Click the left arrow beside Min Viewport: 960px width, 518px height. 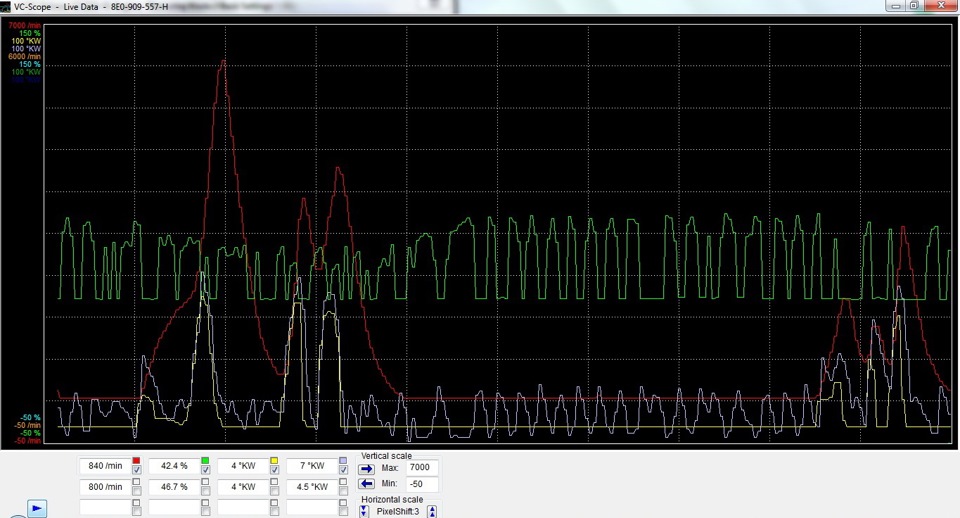[x=366, y=484]
